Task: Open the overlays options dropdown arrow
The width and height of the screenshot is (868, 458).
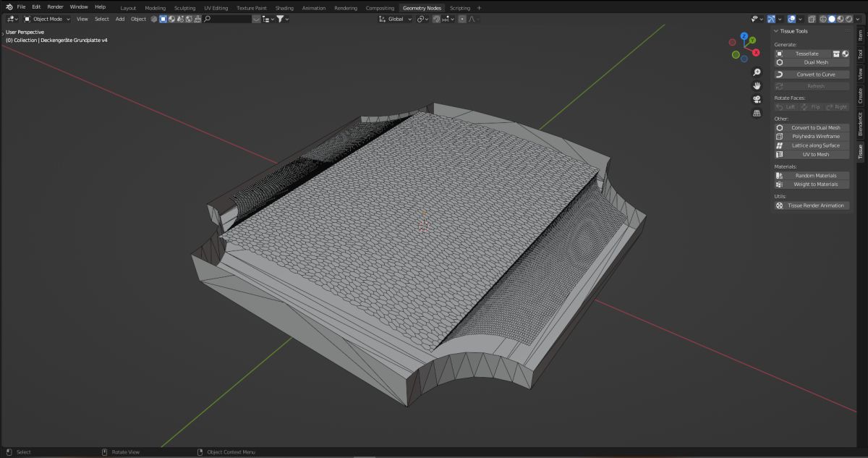Action: (x=801, y=19)
